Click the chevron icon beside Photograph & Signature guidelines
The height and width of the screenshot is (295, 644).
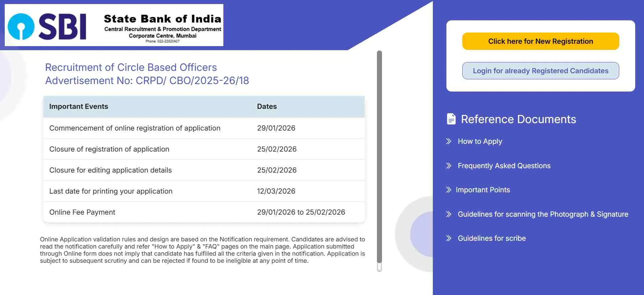tap(449, 214)
